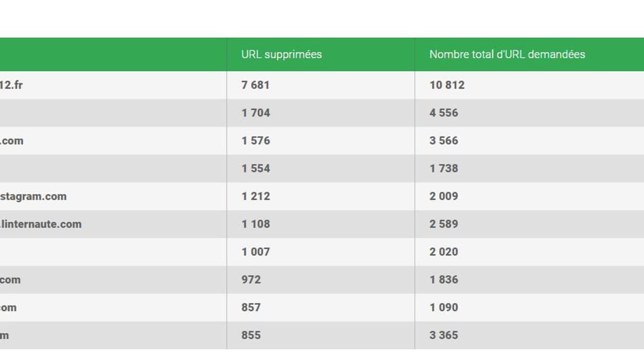Click the "URL supprimées" column header
The image size is (644, 362).
(x=281, y=54)
